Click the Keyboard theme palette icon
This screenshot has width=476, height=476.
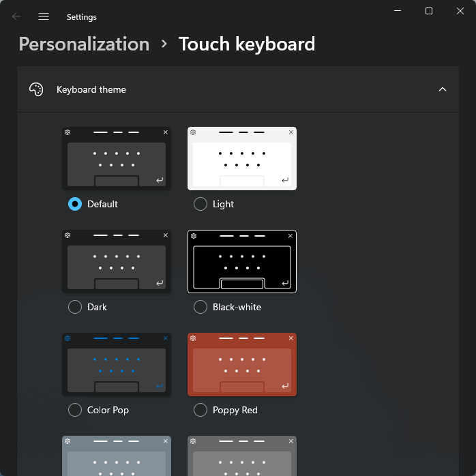(x=36, y=89)
